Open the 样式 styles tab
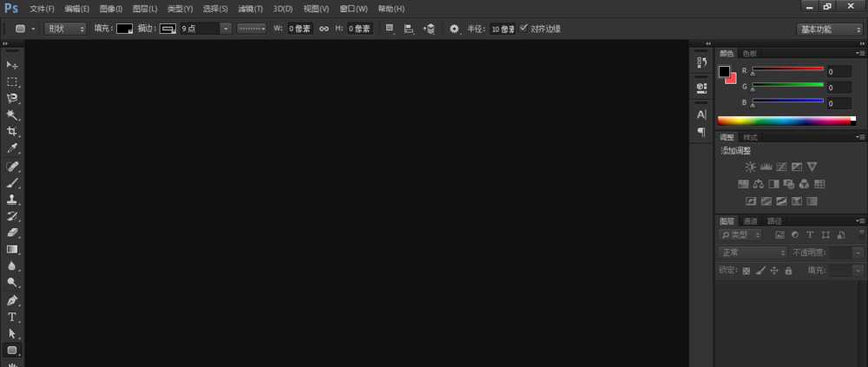The height and width of the screenshot is (367, 868). pyautogui.click(x=750, y=137)
